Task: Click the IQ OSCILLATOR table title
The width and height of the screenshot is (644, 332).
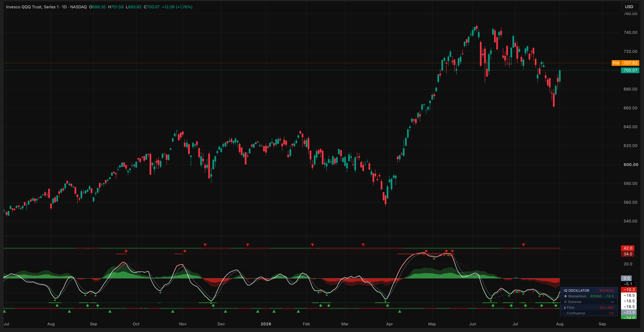Action: 576,290
